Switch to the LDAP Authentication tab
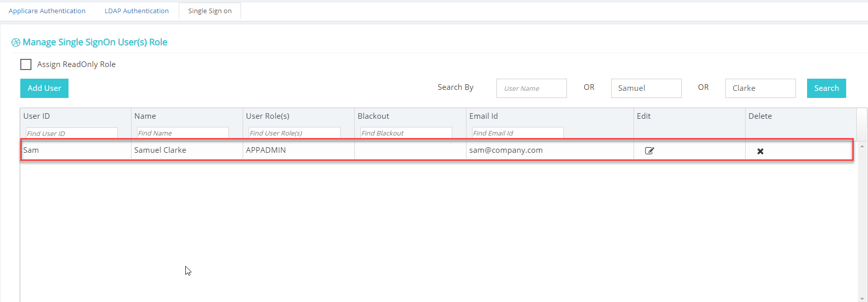868x302 pixels. pos(137,11)
